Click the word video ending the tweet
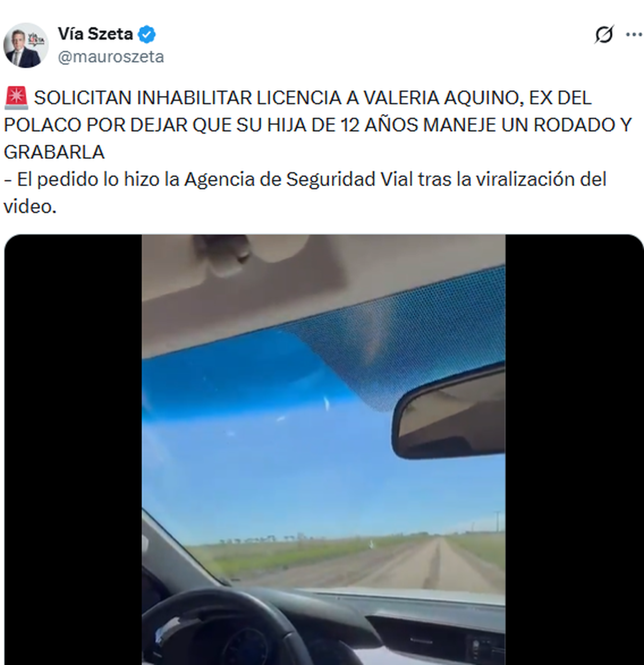The width and height of the screenshot is (644, 665). click(x=30, y=206)
